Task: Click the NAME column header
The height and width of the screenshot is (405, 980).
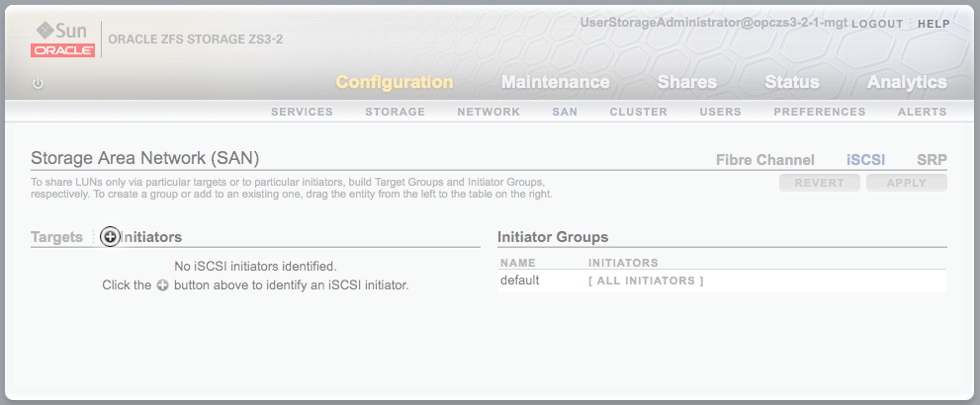Action: click(518, 263)
